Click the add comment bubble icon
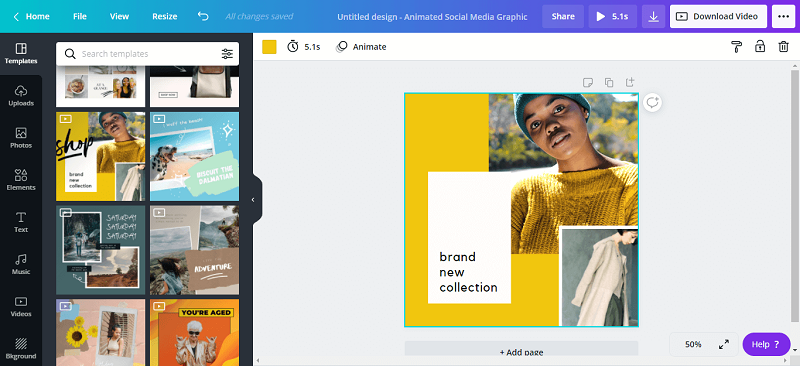This screenshot has height=366, width=800. (x=653, y=103)
